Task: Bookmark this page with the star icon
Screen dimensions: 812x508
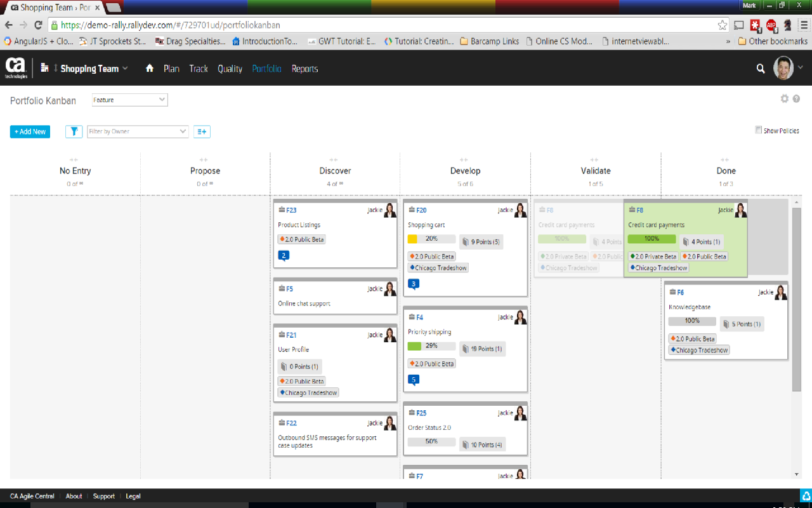Action: (723, 25)
